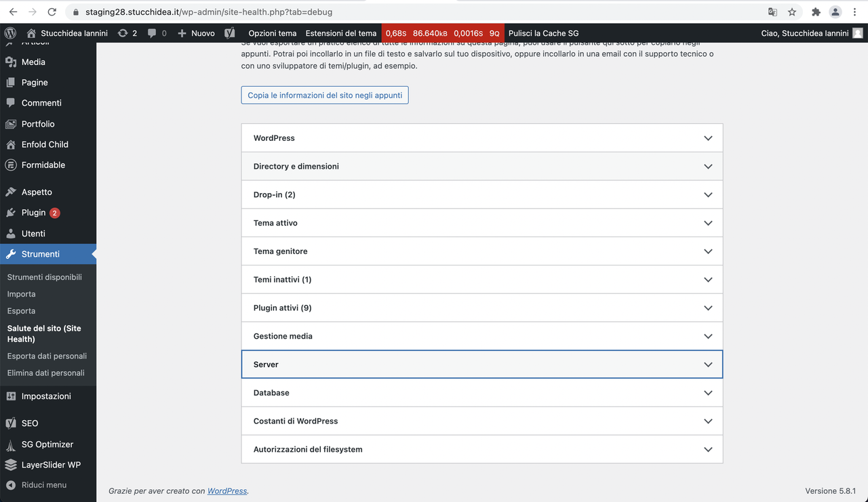The height and width of the screenshot is (502, 868).
Task: Click the Utenti person icon
Action: pos(11,233)
